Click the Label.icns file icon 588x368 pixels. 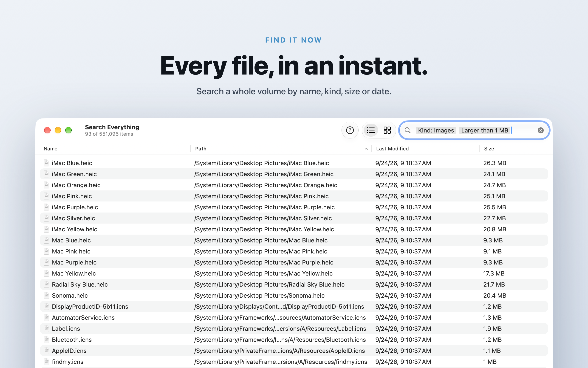(x=46, y=328)
